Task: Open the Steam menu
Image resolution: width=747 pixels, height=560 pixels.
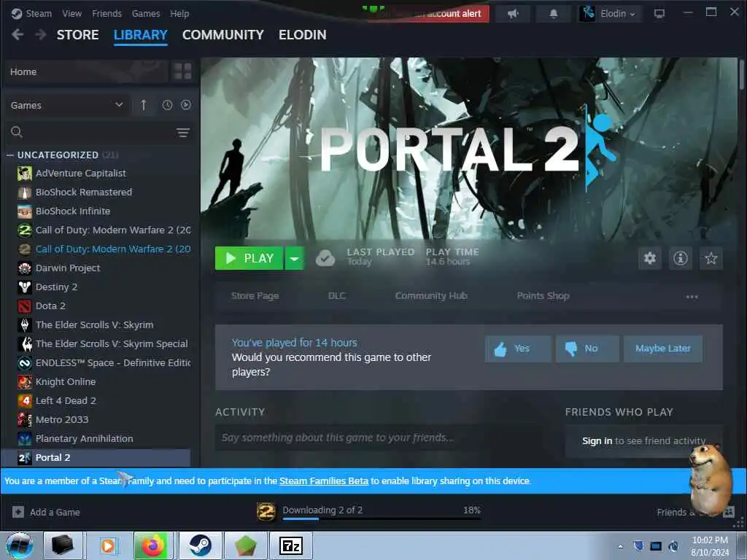Action: pyautogui.click(x=39, y=13)
